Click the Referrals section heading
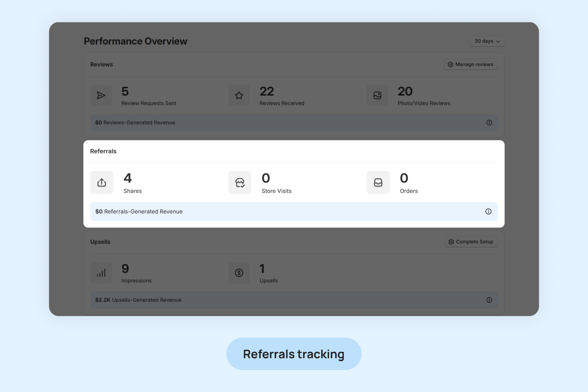 coord(103,151)
